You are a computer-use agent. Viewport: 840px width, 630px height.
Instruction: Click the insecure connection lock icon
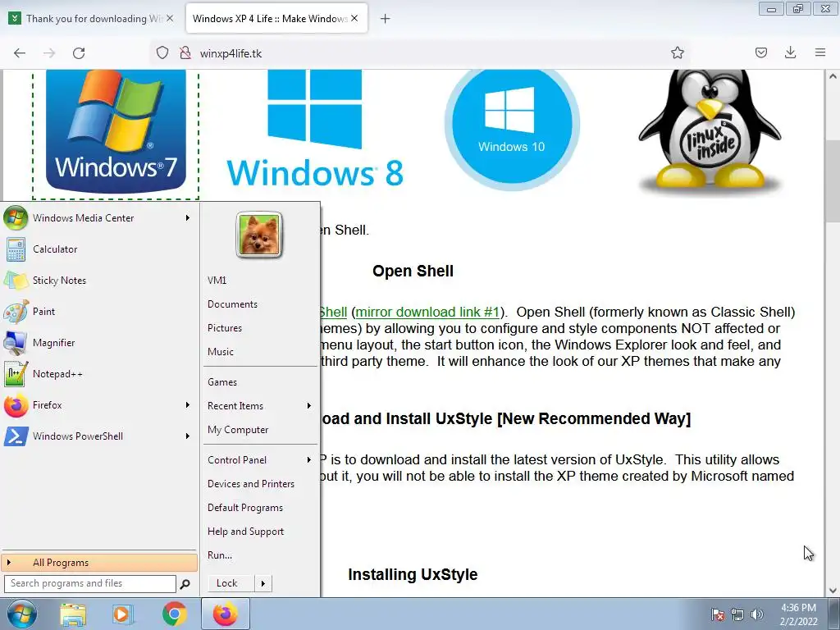(x=185, y=53)
